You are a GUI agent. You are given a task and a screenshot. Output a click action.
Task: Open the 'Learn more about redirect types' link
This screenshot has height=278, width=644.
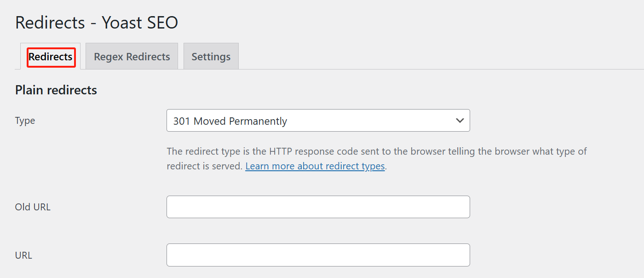[x=315, y=166]
